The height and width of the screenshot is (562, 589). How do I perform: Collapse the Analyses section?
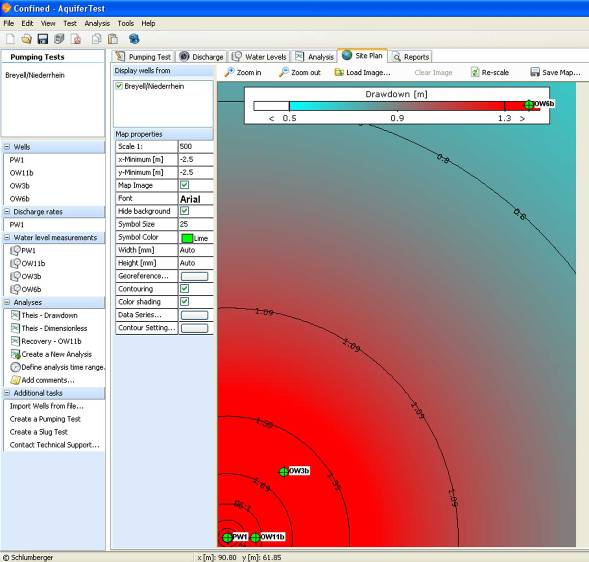pyautogui.click(x=7, y=302)
